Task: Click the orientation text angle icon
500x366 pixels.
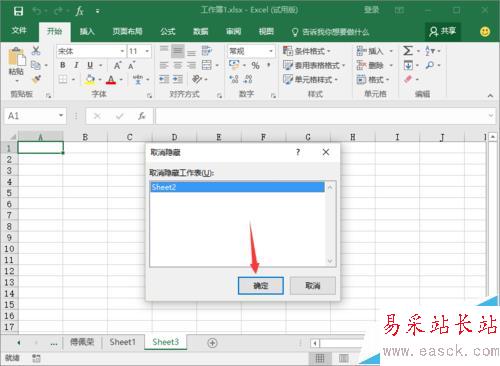Action: tap(197, 79)
